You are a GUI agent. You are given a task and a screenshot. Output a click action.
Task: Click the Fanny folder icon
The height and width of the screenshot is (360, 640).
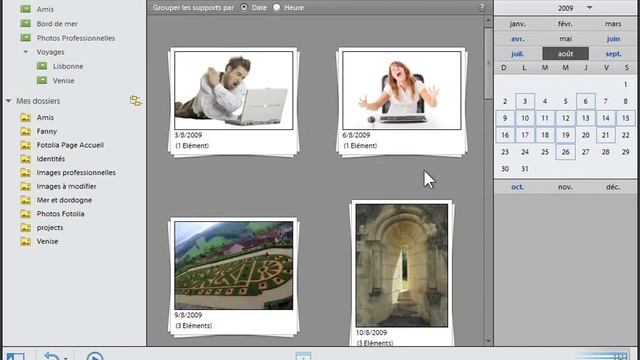[25, 131]
